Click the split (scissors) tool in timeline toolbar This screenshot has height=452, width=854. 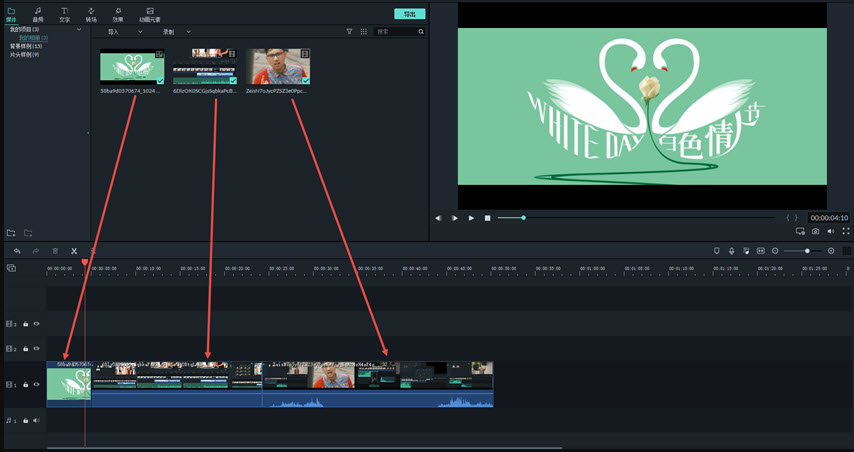74,251
